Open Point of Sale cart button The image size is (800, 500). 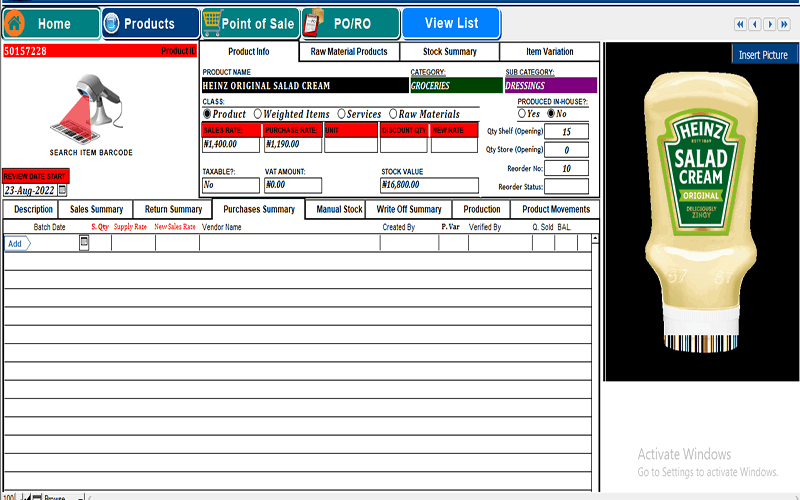[x=249, y=24]
